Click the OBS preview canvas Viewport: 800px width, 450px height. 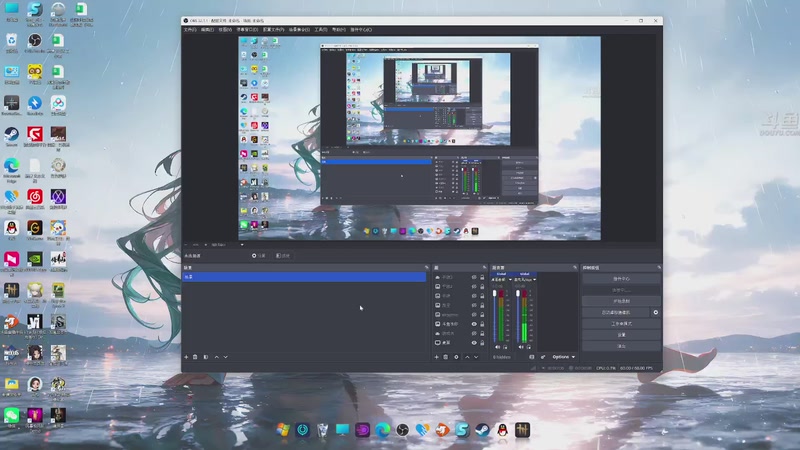tap(419, 138)
